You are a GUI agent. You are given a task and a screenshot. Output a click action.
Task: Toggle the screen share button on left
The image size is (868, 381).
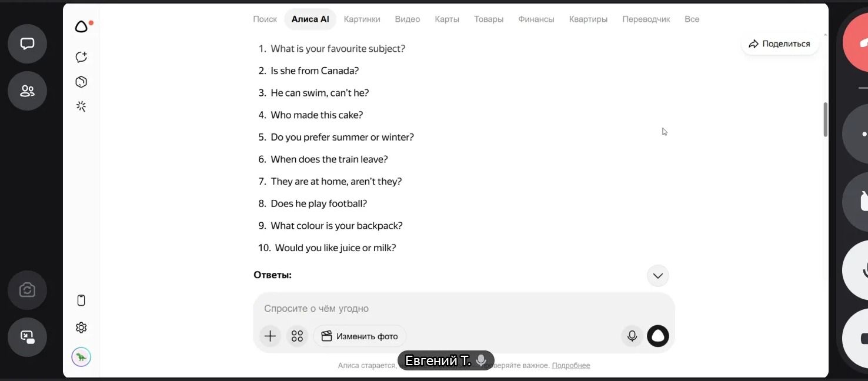pos(27,337)
